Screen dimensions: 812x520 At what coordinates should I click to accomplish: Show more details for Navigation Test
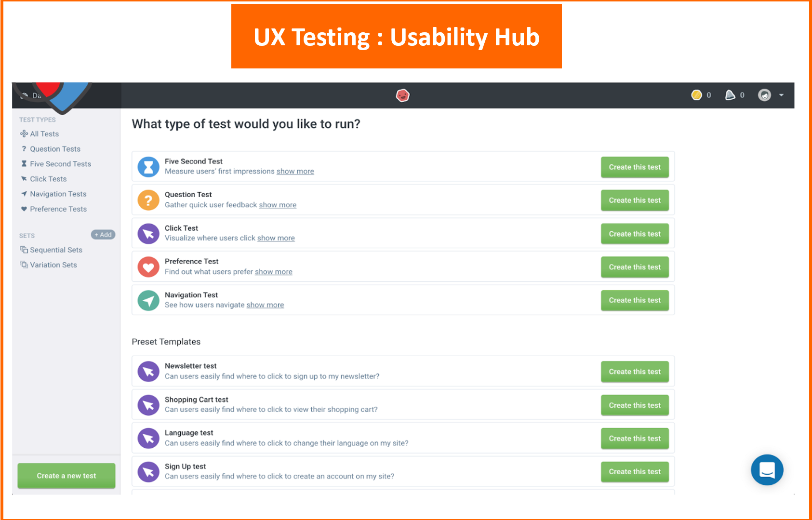coord(265,305)
